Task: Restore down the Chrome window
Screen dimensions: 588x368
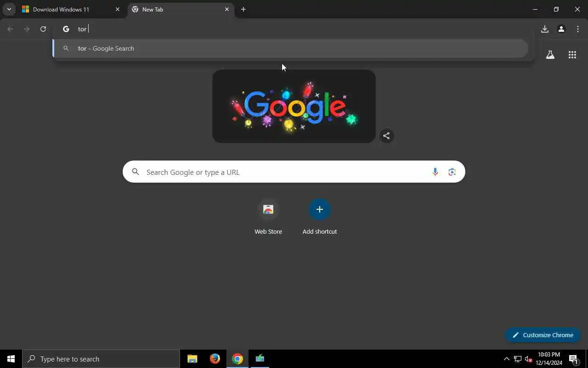Action: [x=556, y=9]
